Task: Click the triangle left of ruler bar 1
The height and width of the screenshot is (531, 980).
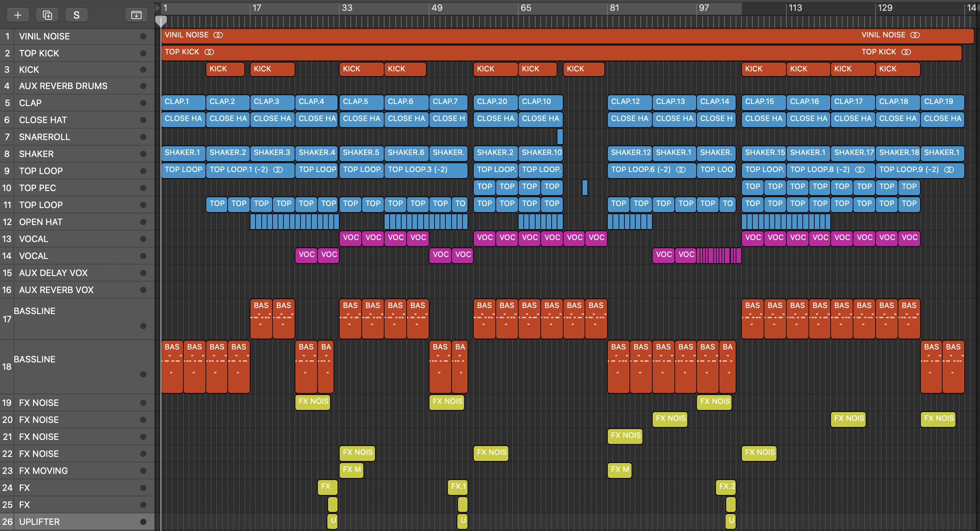Action: [x=158, y=7]
